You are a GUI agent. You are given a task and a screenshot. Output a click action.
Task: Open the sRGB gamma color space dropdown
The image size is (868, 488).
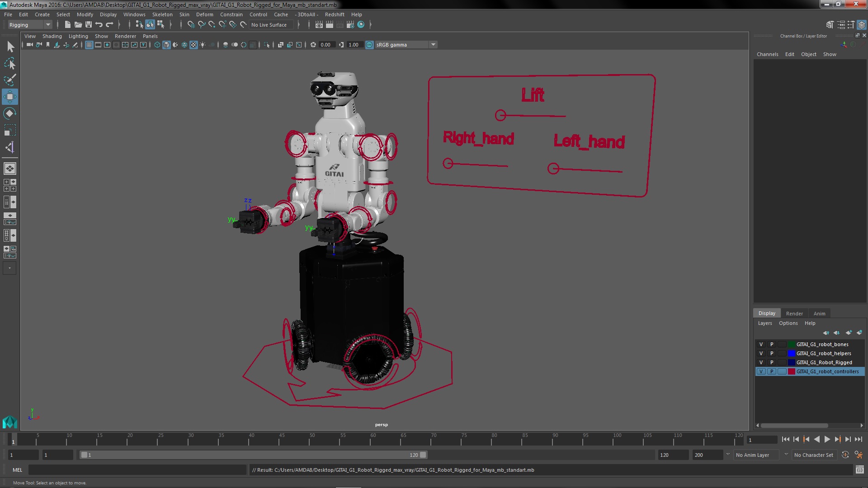406,45
